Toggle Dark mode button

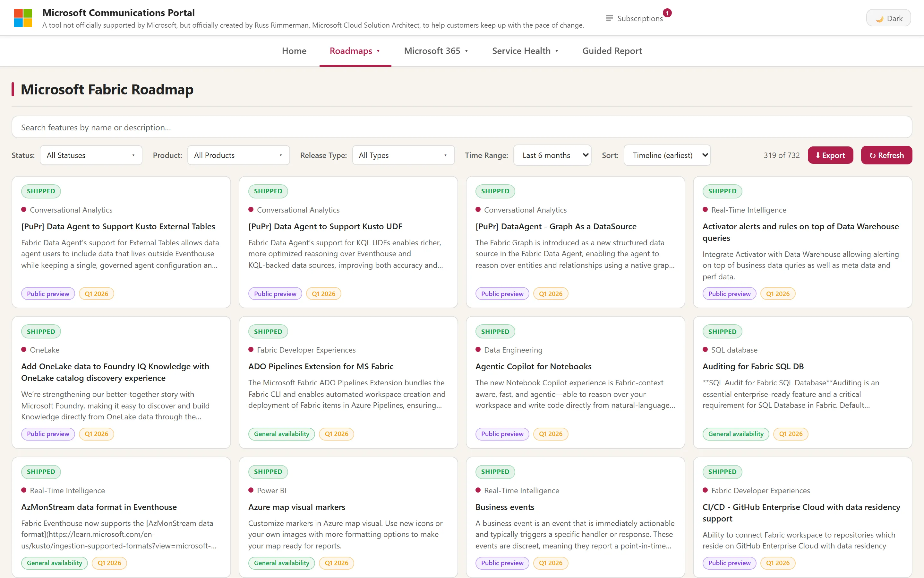888,18
